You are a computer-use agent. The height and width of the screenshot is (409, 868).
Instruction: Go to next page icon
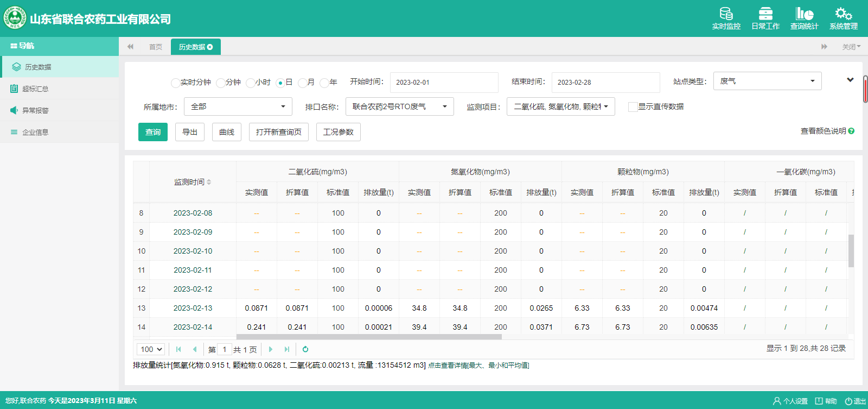(x=271, y=349)
